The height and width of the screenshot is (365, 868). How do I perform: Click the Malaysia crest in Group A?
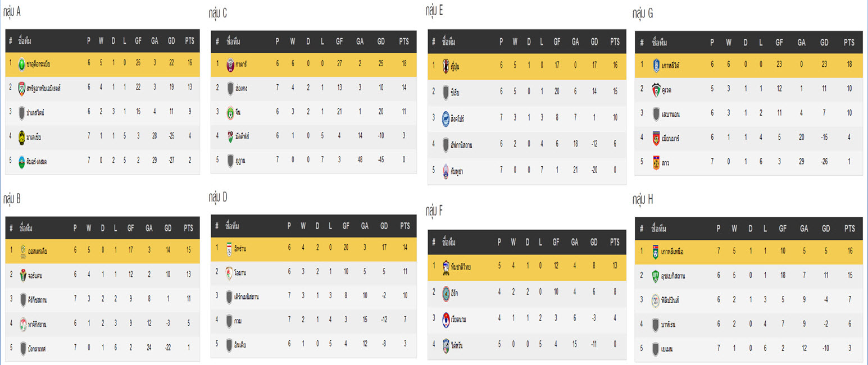[22, 136]
